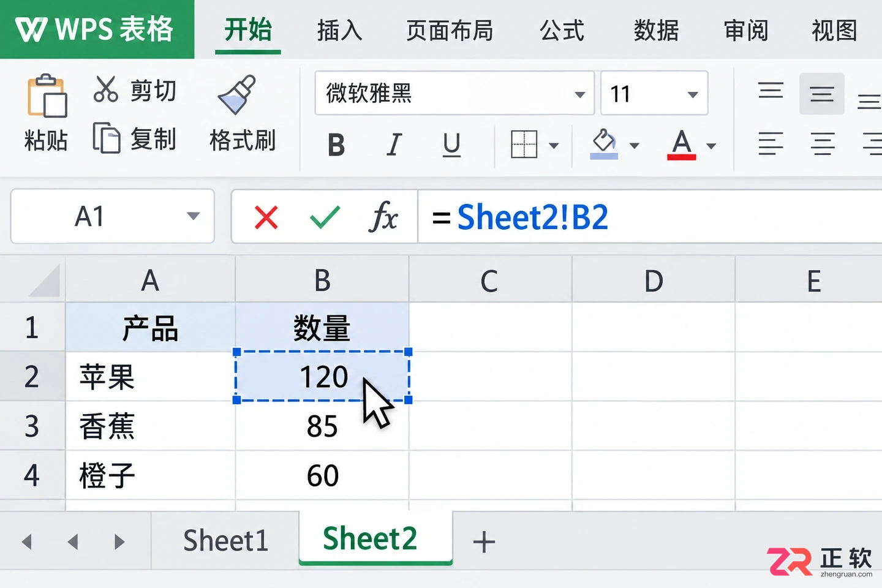The width and height of the screenshot is (882, 588).
Task: Apply red font color A
Action: pos(681,145)
